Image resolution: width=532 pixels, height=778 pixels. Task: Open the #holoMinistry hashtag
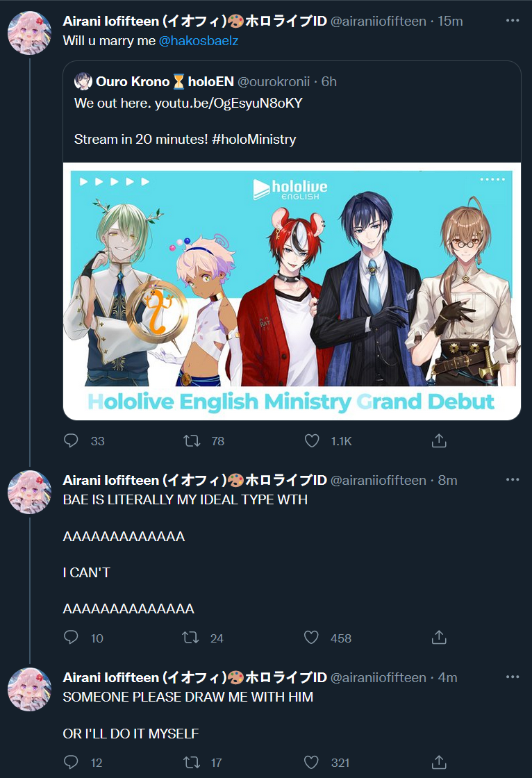click(x=253, y=140)
